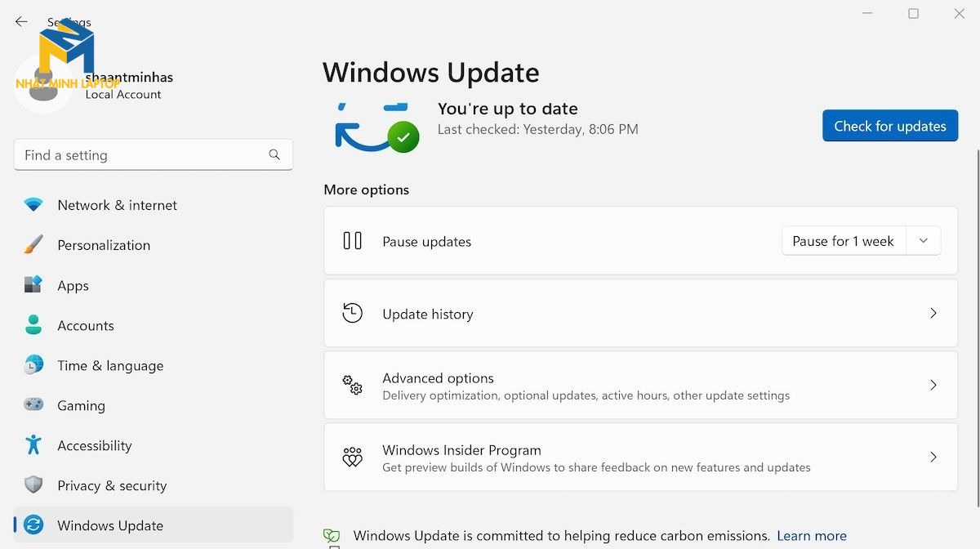Screen dimensions: 980x549
Task: Open Network & internet settings
Action: tap(154, 205)
